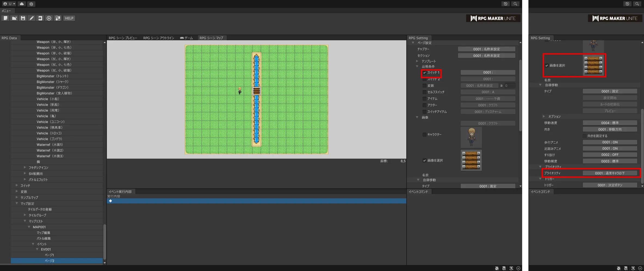Expand the スイッチ tree node
This screenshot has width=644, height=271.
[17, 186]
